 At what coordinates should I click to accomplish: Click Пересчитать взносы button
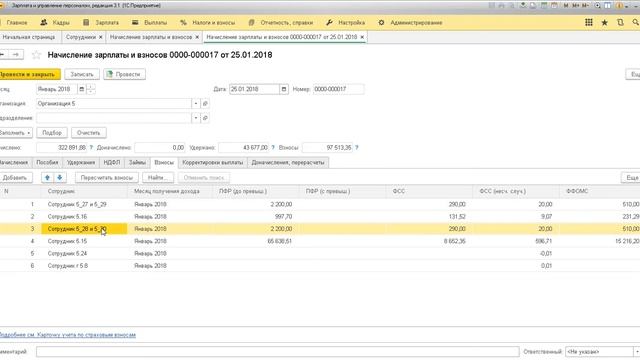pyautogui.click(x=107, y=178)
